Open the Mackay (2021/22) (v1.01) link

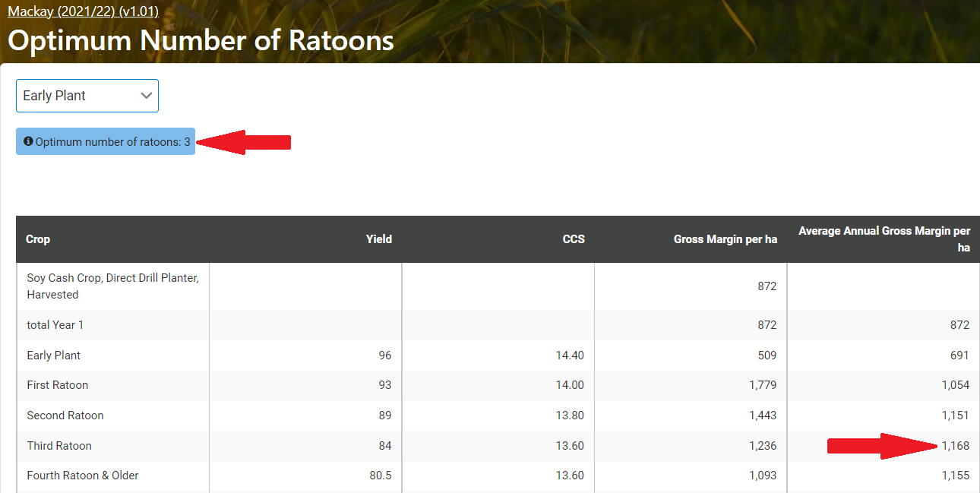[x=83, y=11]
